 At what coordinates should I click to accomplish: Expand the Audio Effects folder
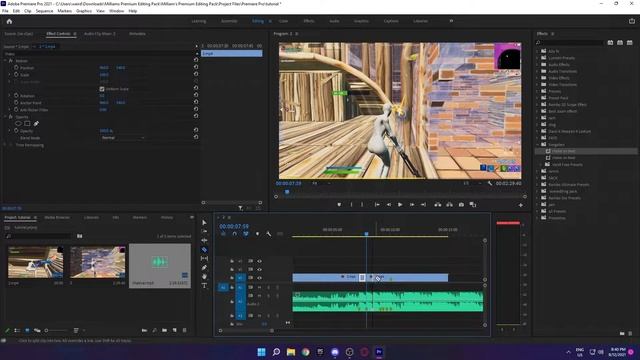point(538,64)
